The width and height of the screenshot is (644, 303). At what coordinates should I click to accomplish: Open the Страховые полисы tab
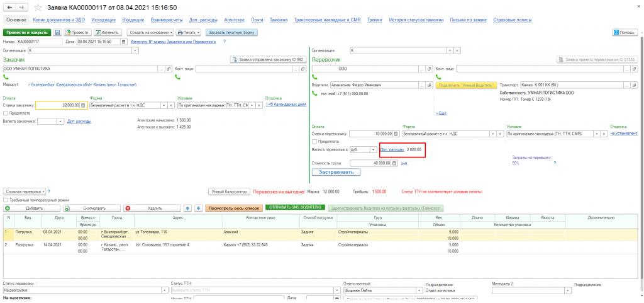click(x=513, y=20)
